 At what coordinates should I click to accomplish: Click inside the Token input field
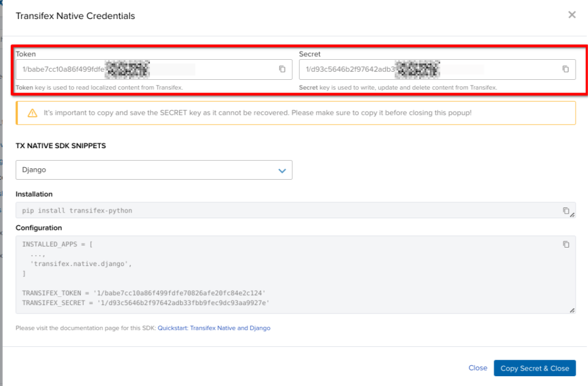tap(154, 70)
